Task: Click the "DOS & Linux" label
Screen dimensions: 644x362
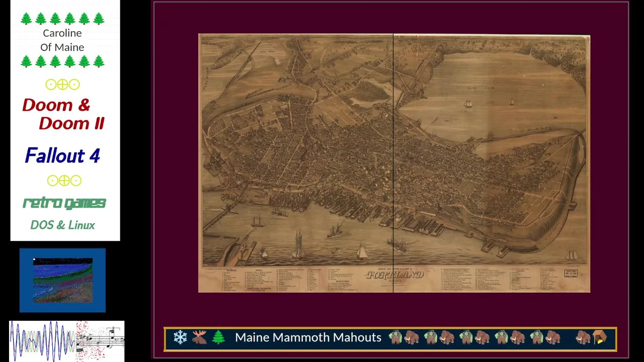Action: click(x=62, y=225)
